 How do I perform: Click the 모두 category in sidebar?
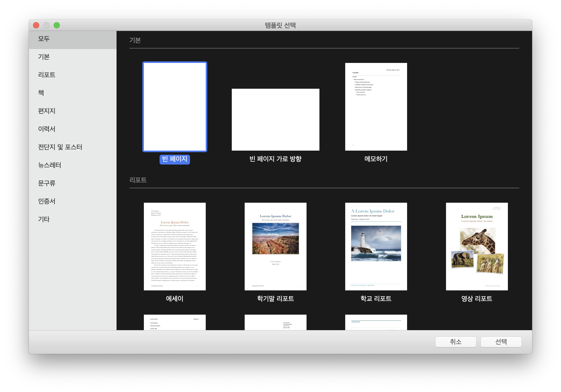click(44, 39)
